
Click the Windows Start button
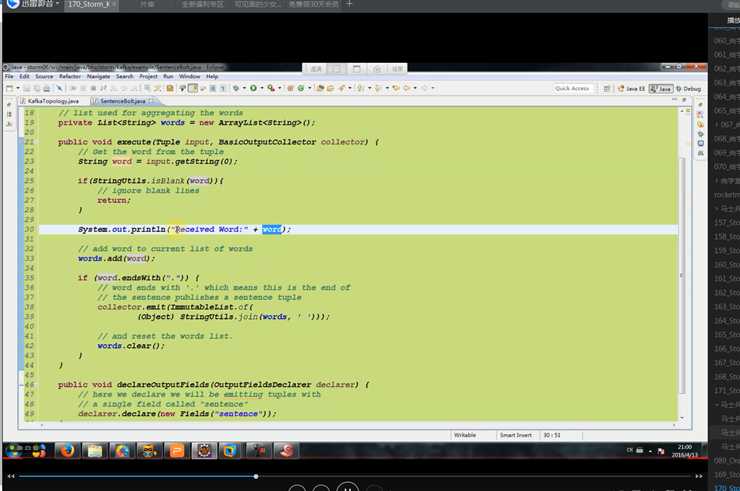point(14,450)
